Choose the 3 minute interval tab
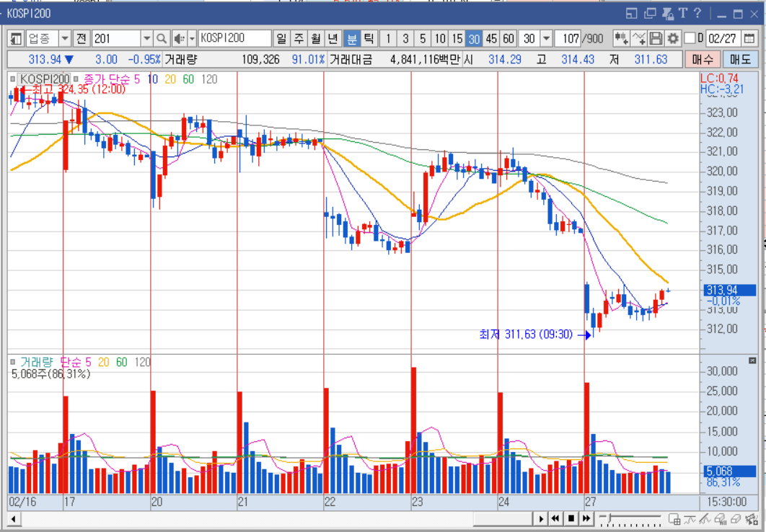 click(x=405, y=38)
